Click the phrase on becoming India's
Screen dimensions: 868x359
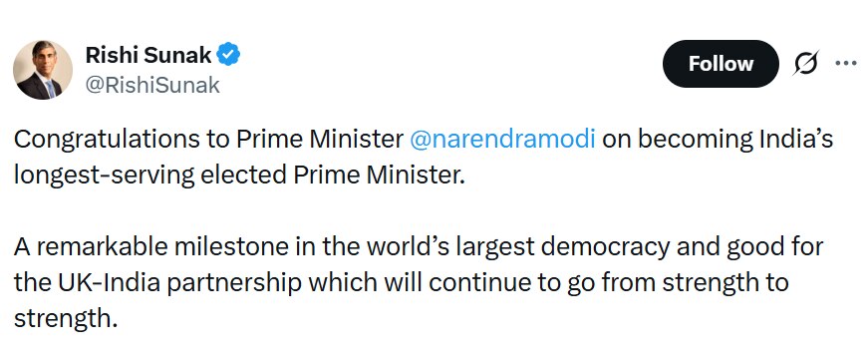click(x=718, y=141)
